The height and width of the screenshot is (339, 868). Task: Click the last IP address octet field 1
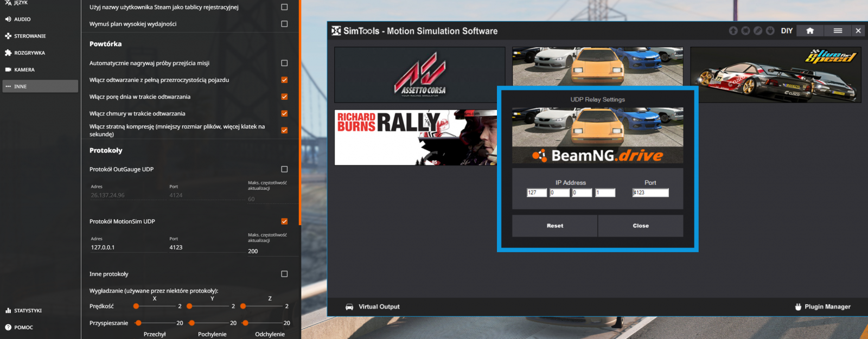coord(605,193)
